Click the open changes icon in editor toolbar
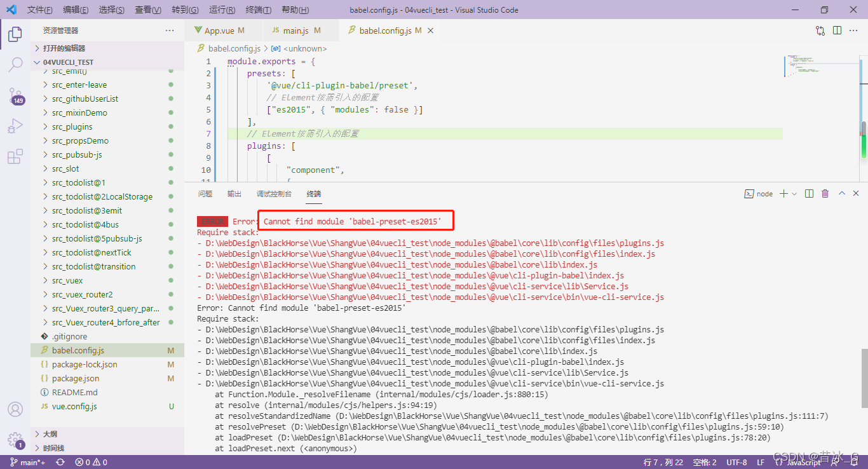This screenshot has width=868, height=469. [x=820, y=31]
